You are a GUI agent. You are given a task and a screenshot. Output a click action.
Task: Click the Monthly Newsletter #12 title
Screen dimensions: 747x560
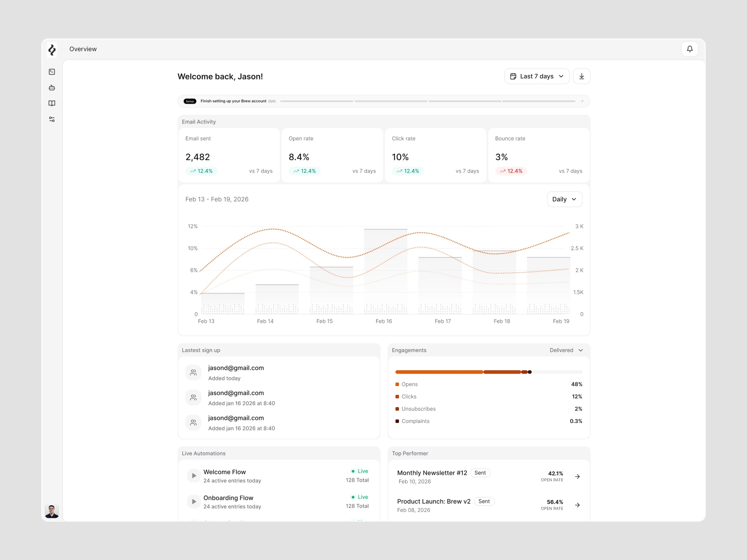tap(432, 473)
